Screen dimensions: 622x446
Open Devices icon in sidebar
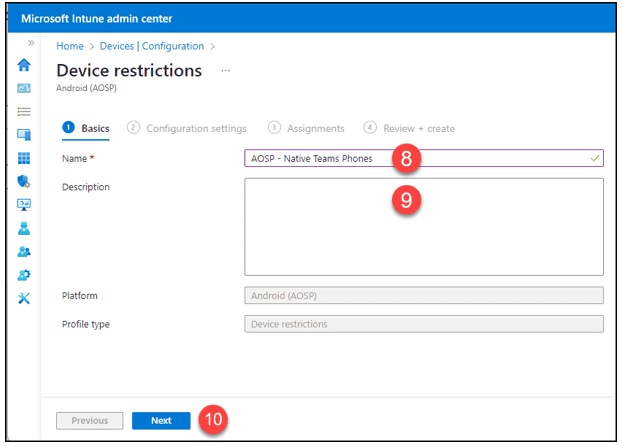click(x=24, y=135)
